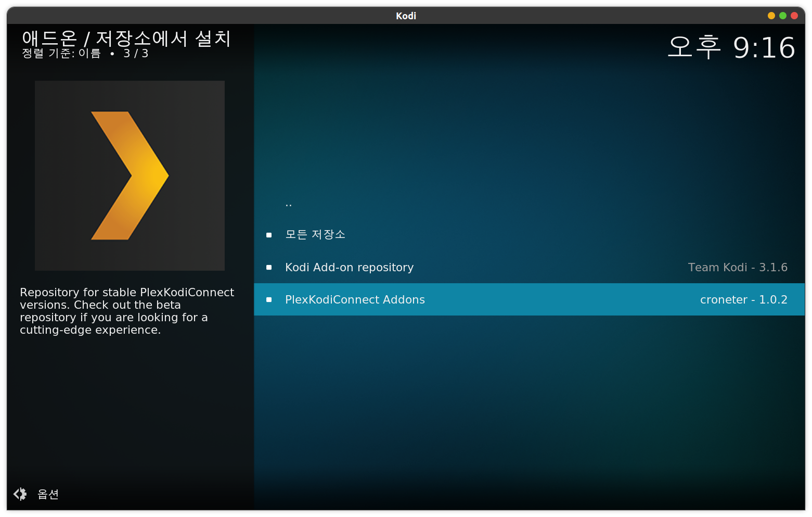
Task: Click the bullet icon beside Kodi Add-on repository
Action: coord(269,268)
